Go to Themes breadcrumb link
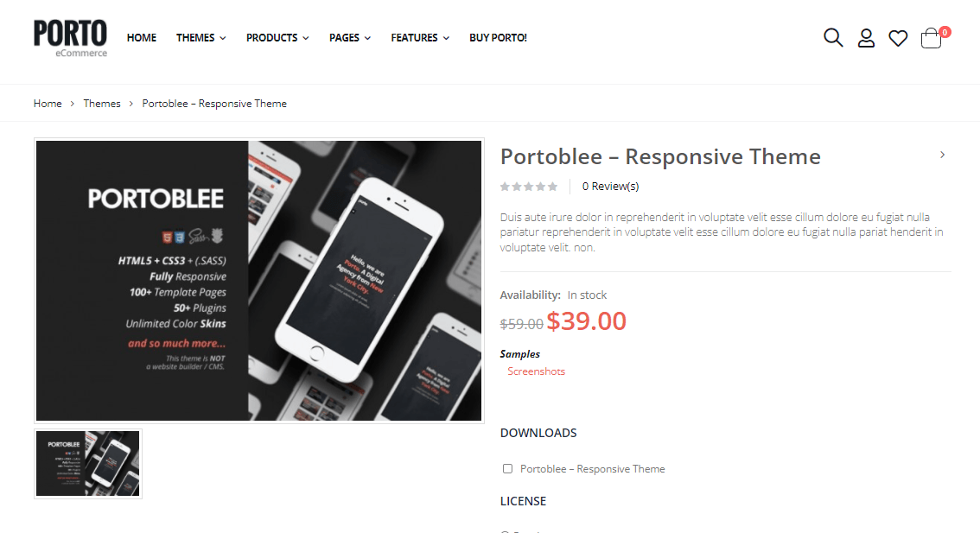 point(102,104)
